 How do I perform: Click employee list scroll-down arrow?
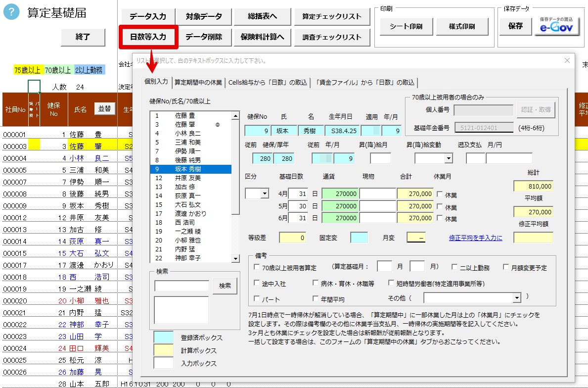235,258
